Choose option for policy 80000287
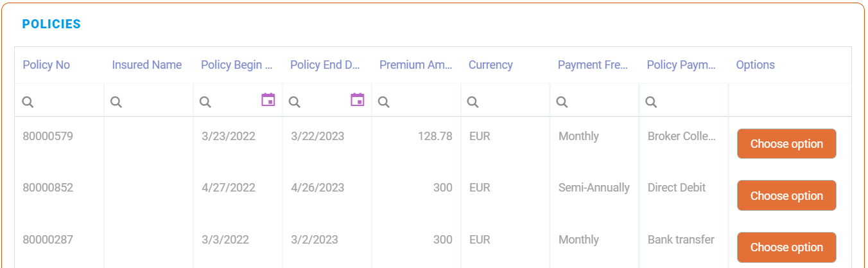 786,247
